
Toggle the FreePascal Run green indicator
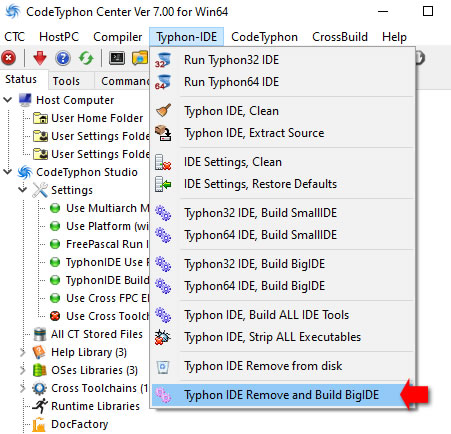tap(55, 244)
